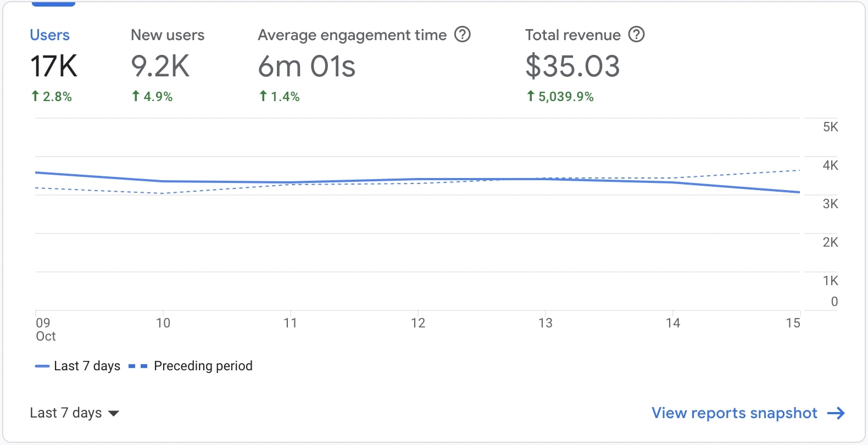
Task: Click the New users value 9.2K
Action: [160, 66]
